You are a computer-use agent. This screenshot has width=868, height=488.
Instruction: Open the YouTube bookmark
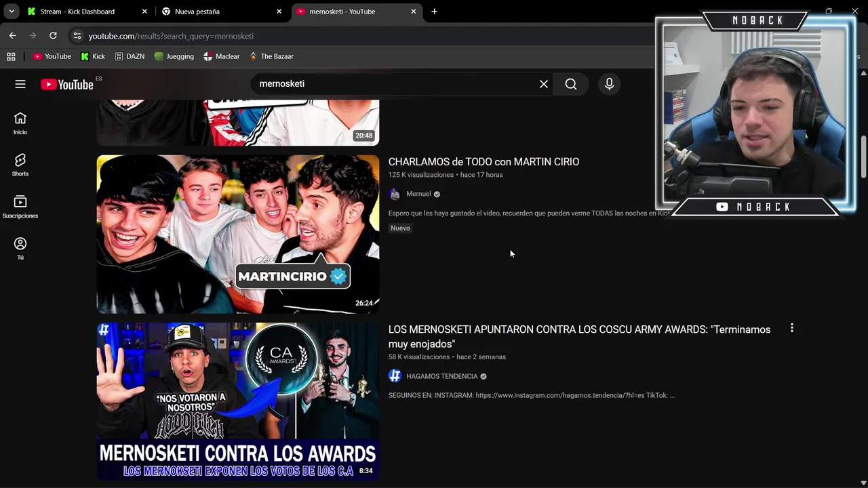(x=52, y=56)
